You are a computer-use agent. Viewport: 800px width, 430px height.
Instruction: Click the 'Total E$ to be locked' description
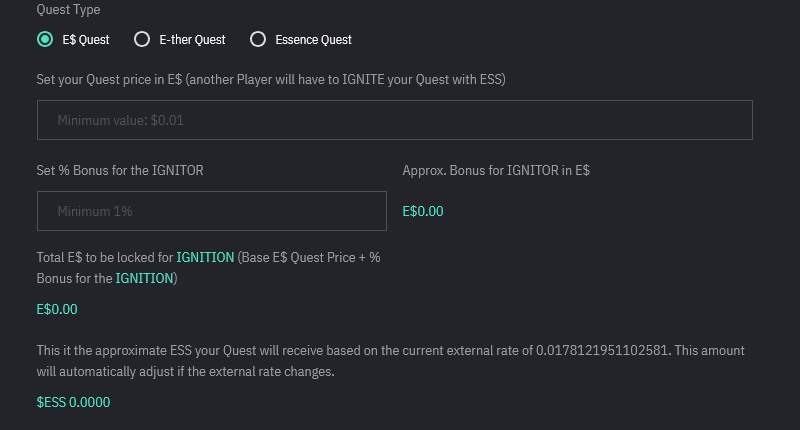coord(105,257)
